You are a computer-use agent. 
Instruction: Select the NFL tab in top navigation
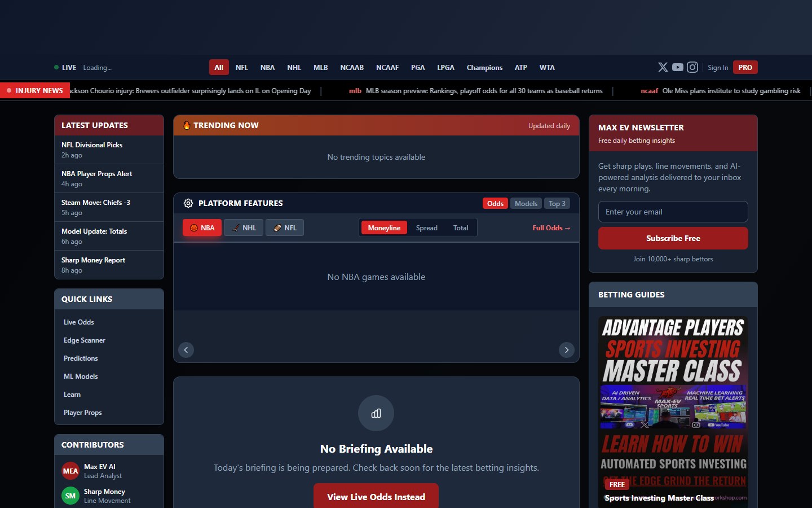point(242,67)
